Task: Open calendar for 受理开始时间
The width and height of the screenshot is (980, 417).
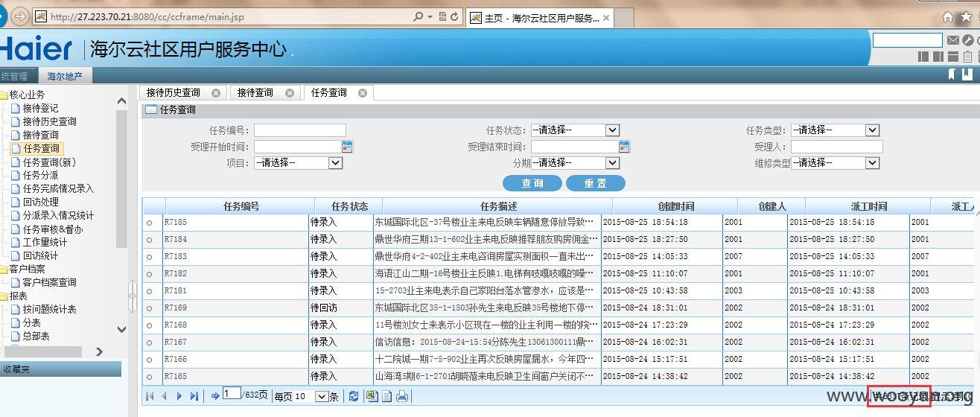Action: pos(347,146)
